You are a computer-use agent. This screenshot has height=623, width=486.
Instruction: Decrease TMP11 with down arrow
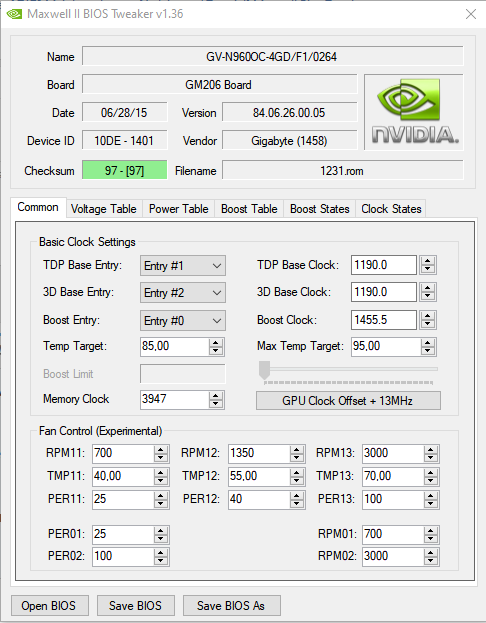[161, 481]
